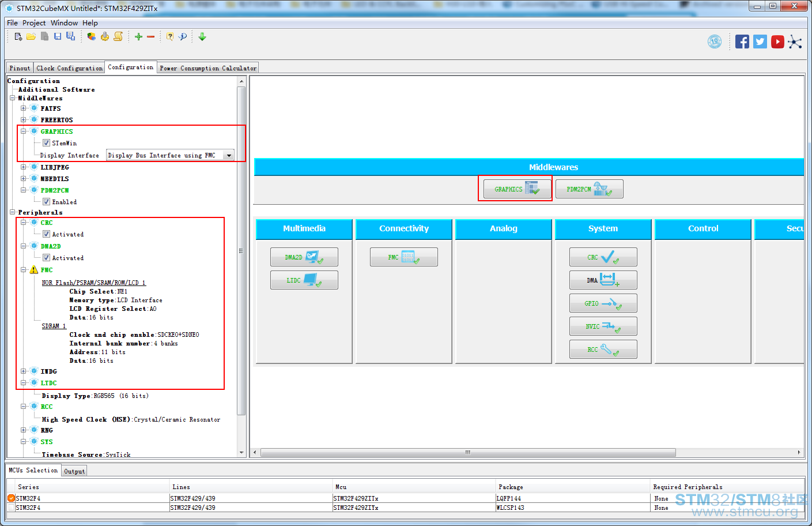Click the ST community network icon
The height and width of the screenshot is (526, 812).
point(795,42)
